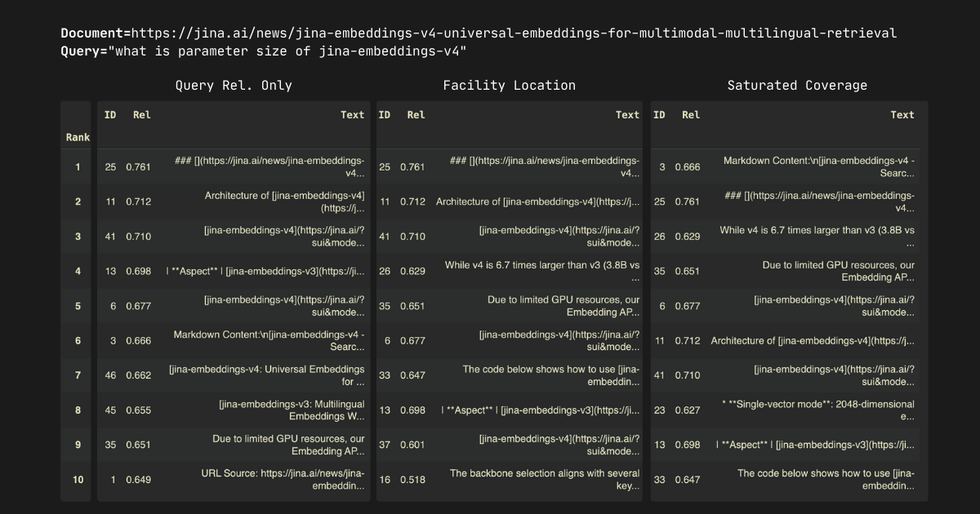
Task: Click "Due to limited GPU resources" in Query Rel. Only
Action: tap(288, 445)
